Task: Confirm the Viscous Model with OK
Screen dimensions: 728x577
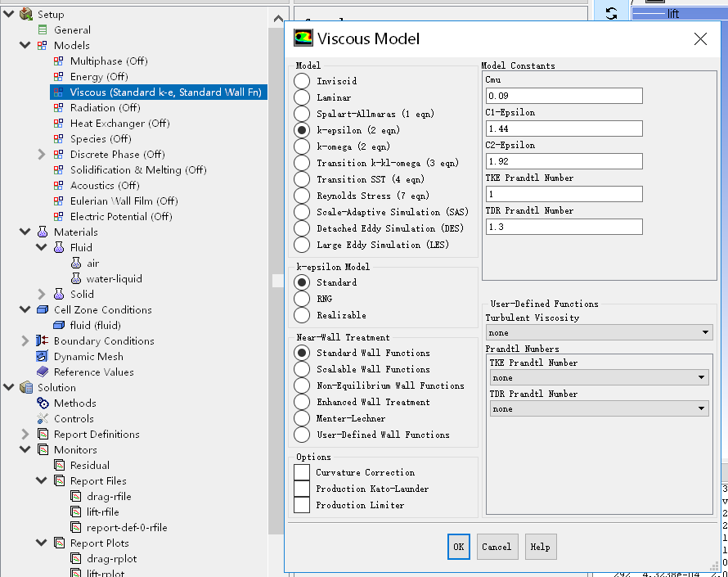Action: click(x=459, y=547)
